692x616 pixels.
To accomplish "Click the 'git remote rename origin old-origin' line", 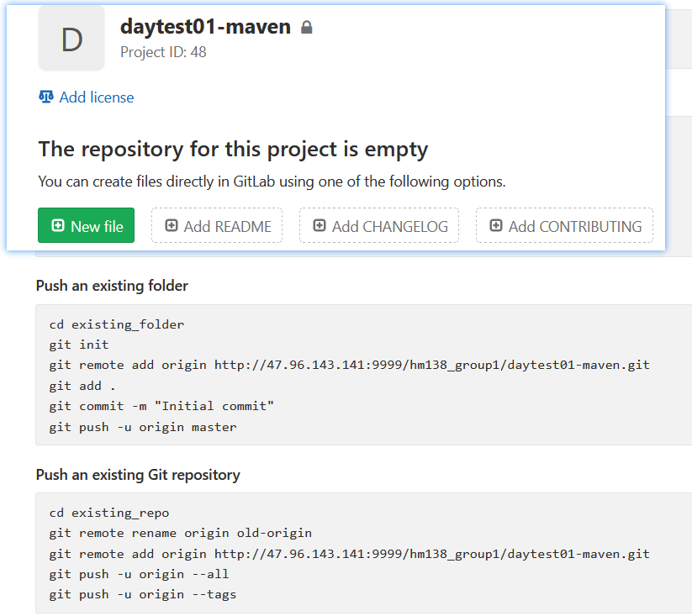I will coord(180,533).
